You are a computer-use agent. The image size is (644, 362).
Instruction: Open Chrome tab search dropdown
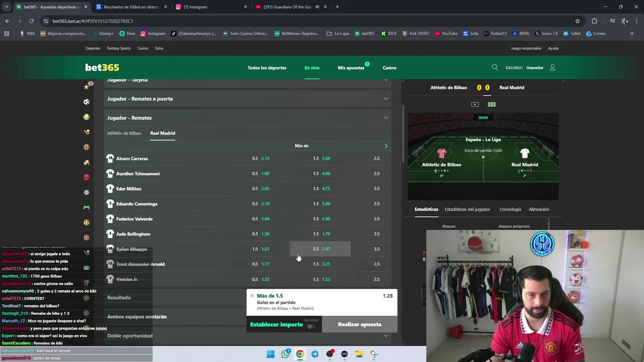coord(7,7)
